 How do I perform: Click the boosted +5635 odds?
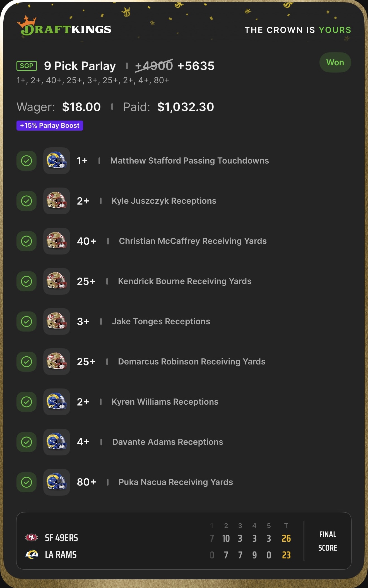click(x=196, y=66)
